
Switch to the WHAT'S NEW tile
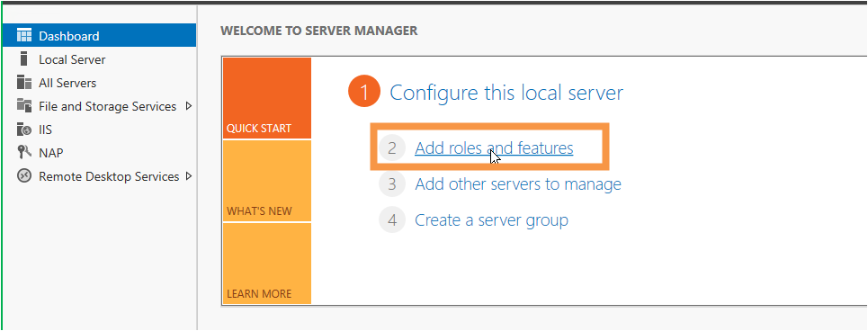pos(267,181)
